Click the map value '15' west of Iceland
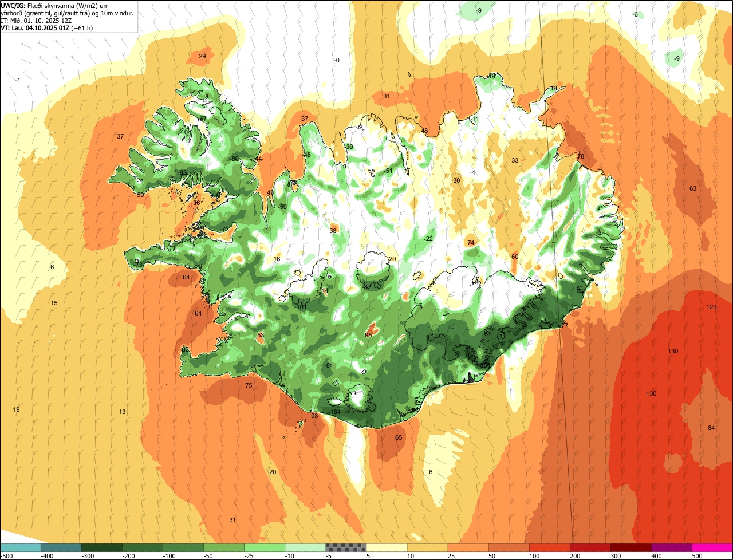 coord(54,303)
